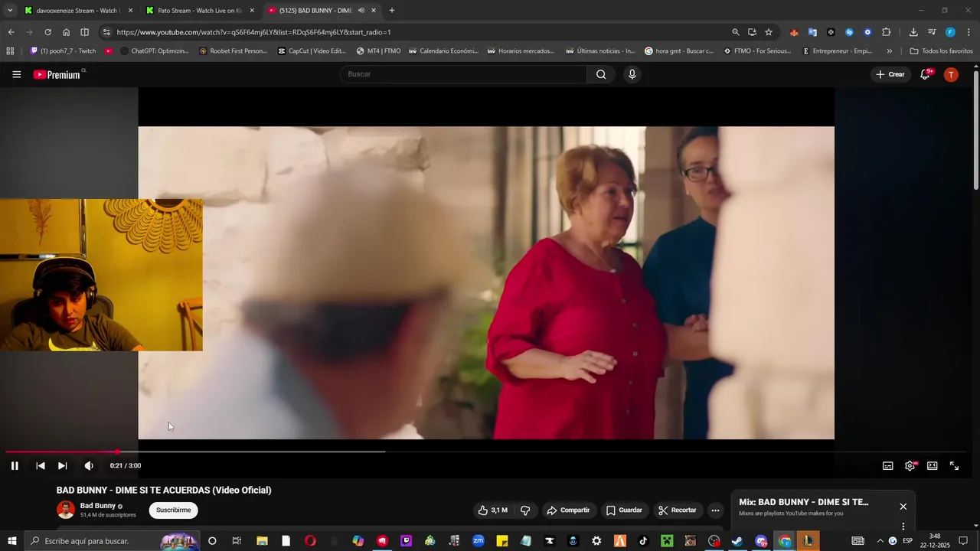Screen dimensions: 980x551
Task: Open Steam from the taskbar
Action: coord(737,541)
